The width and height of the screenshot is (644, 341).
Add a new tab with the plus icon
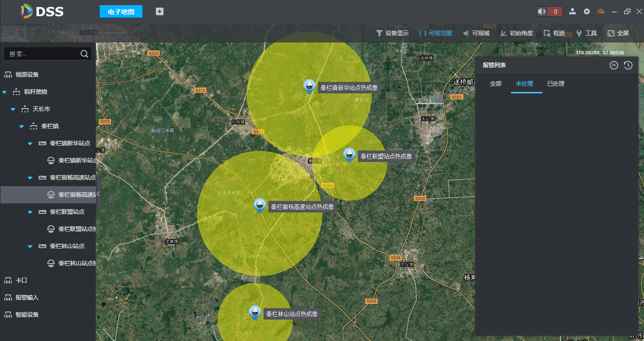[x=160, y=11]
